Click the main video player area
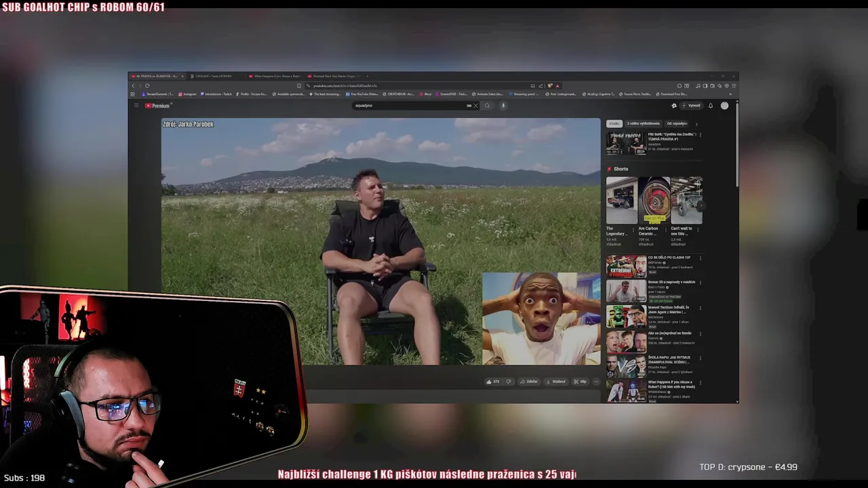 (380, 241)
